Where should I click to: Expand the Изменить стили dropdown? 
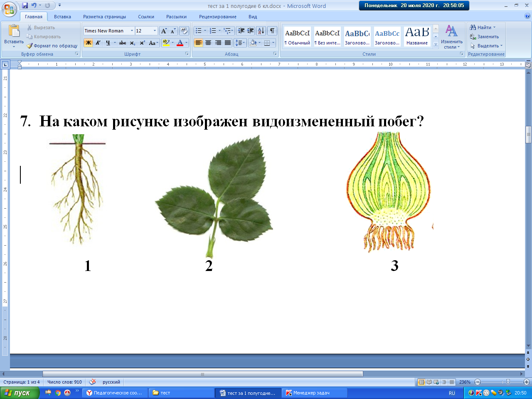pyautogui.click(x=452, y=37)
